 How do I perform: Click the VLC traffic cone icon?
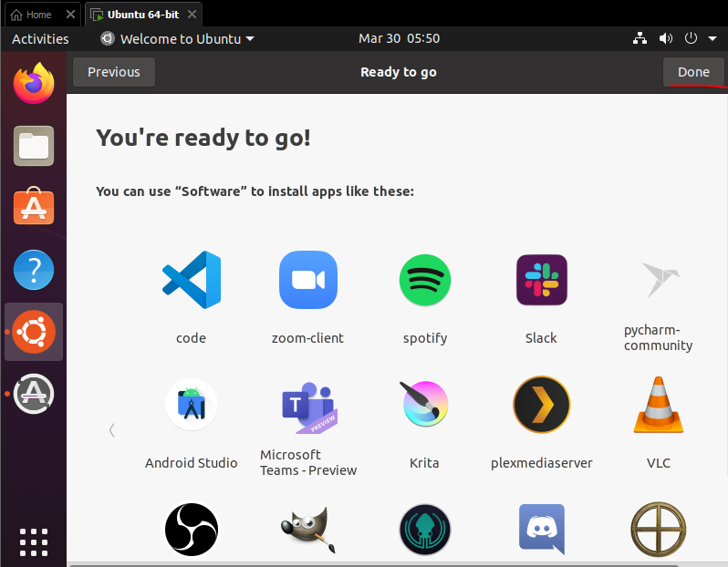659,405
